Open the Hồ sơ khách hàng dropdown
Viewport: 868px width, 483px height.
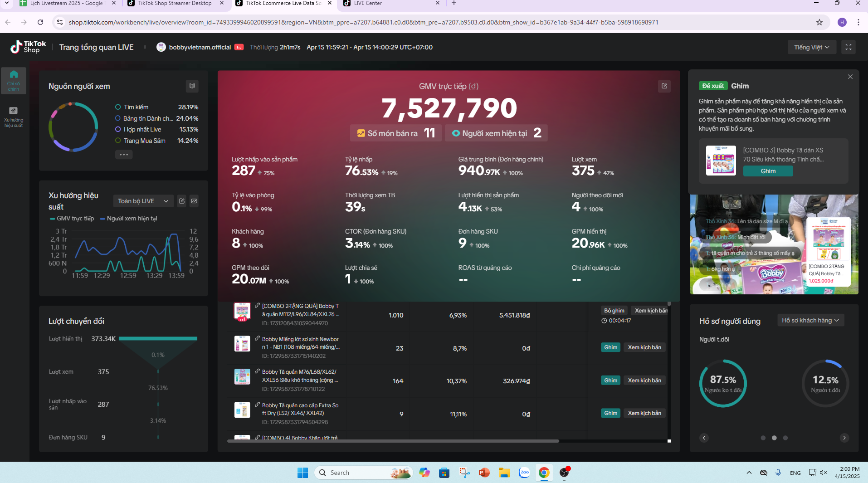click(x=810, y=320)
